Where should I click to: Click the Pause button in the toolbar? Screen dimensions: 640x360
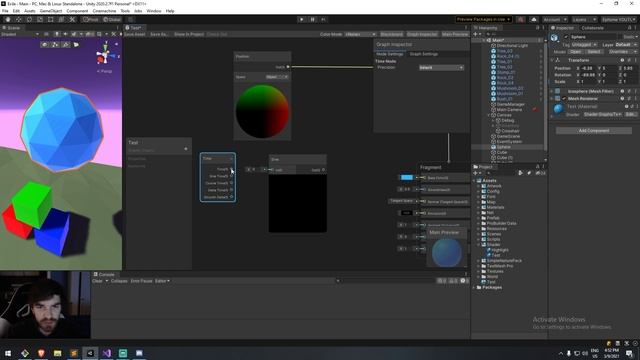[313, 20]
